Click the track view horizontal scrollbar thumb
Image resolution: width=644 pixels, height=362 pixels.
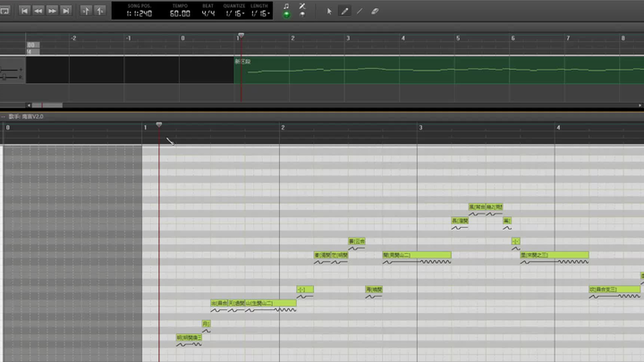47,105
